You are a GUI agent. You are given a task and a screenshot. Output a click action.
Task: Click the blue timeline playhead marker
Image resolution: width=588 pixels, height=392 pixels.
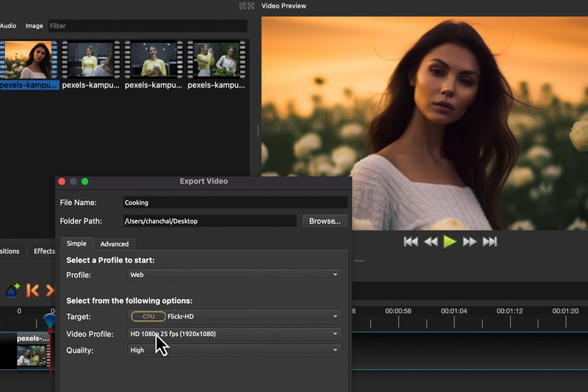[50, 321]
